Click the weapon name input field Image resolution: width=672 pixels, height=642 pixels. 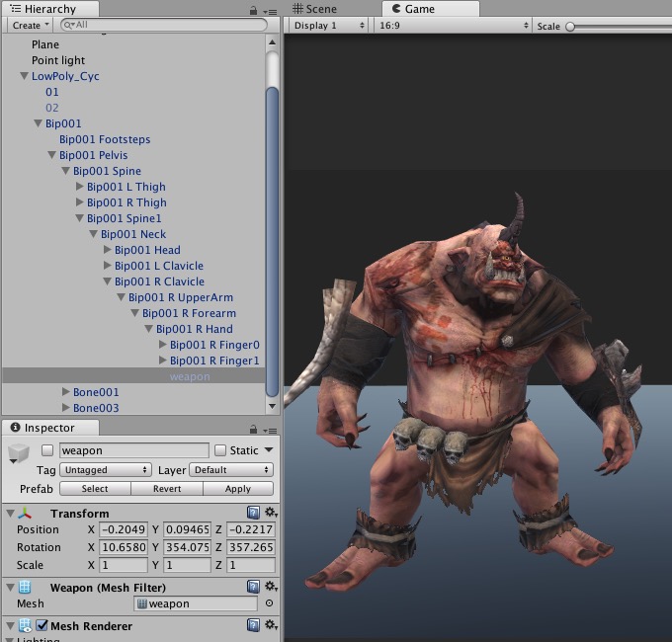(134, 450)
